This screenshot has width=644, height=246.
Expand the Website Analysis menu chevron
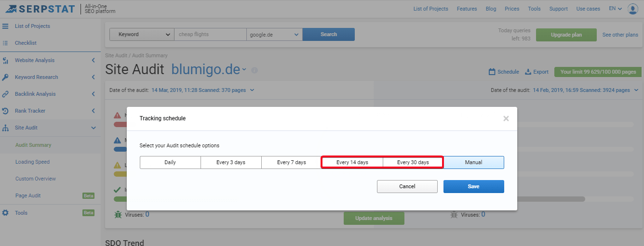click(x=93, y=60)
